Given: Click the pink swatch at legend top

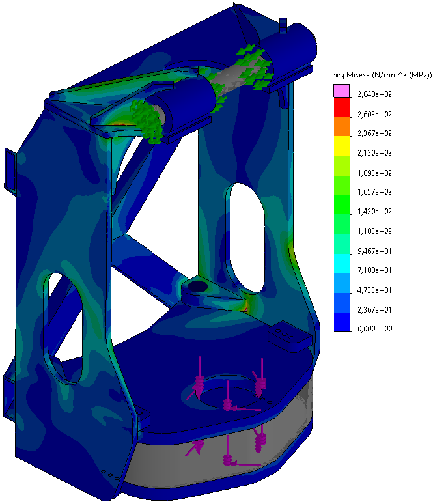Looking at the screenshot, I should coord(342,91).
